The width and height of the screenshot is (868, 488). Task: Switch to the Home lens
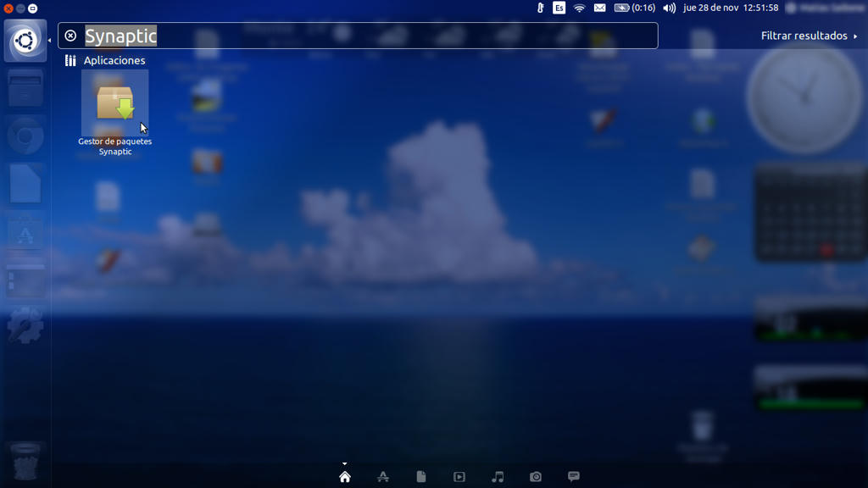click(345, 476)
